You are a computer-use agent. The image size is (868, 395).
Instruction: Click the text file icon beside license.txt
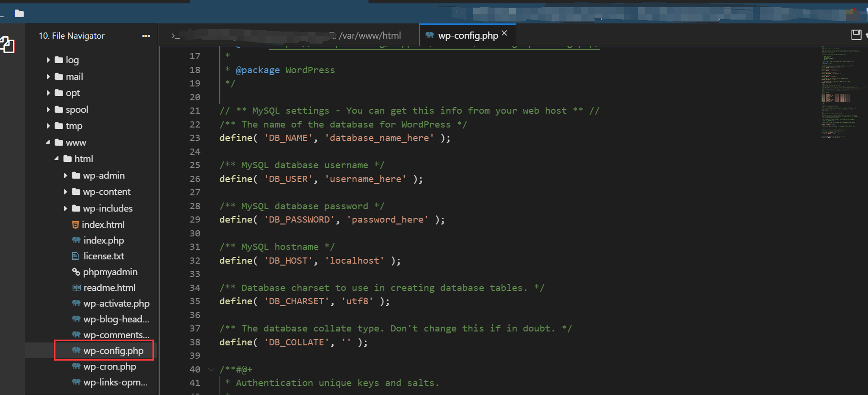[76, 256]
